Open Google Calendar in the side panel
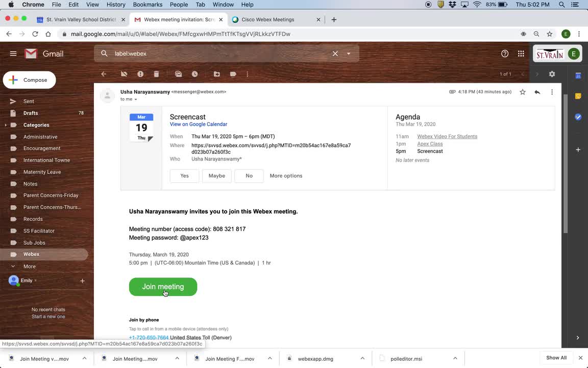 point(578,75)
